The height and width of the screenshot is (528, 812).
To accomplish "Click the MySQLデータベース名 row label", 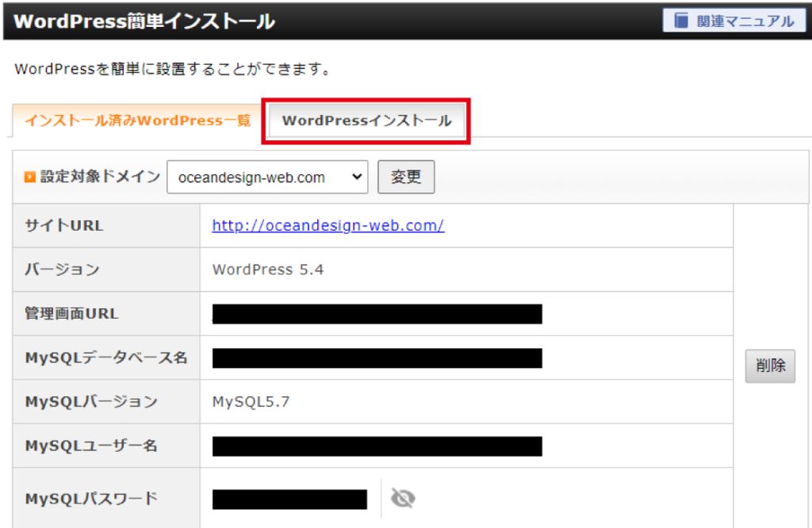I will tap(106, 358).
